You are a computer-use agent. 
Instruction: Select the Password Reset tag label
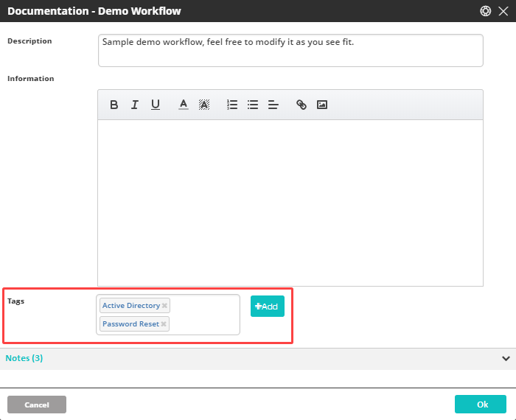pyautogui.click(x=130, y=324)
